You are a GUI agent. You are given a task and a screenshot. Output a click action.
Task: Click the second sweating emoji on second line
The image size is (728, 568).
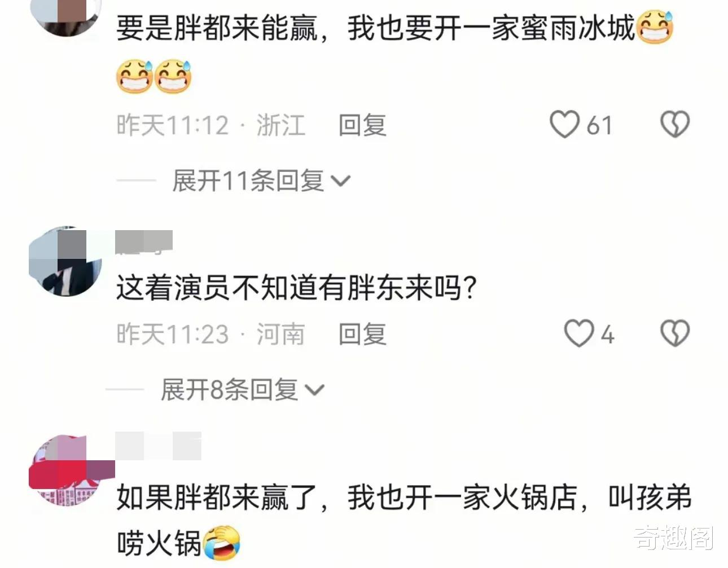tap(173, 76)
